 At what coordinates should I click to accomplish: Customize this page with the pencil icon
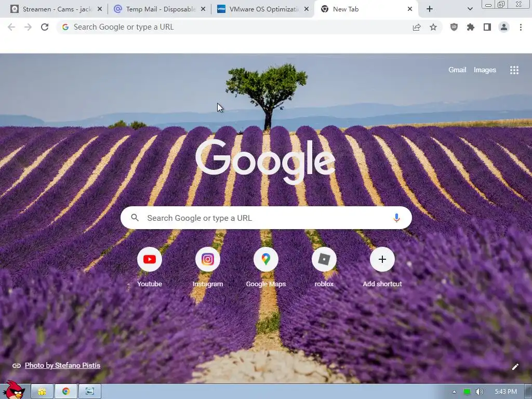(x=515, y=366)
